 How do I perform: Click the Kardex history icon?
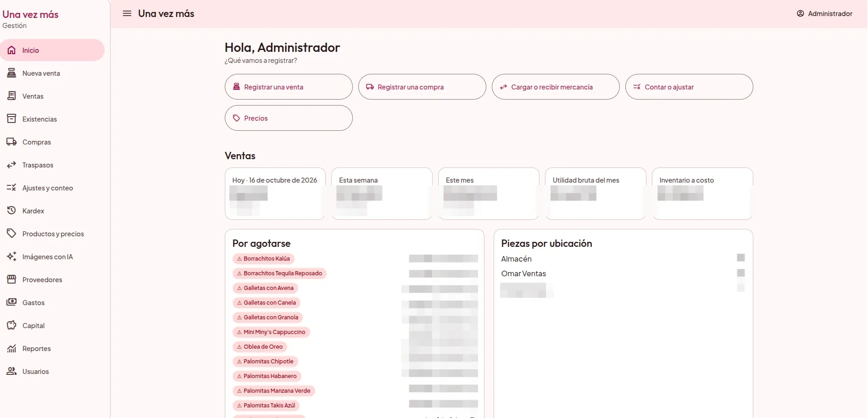[x=11, y=211]
